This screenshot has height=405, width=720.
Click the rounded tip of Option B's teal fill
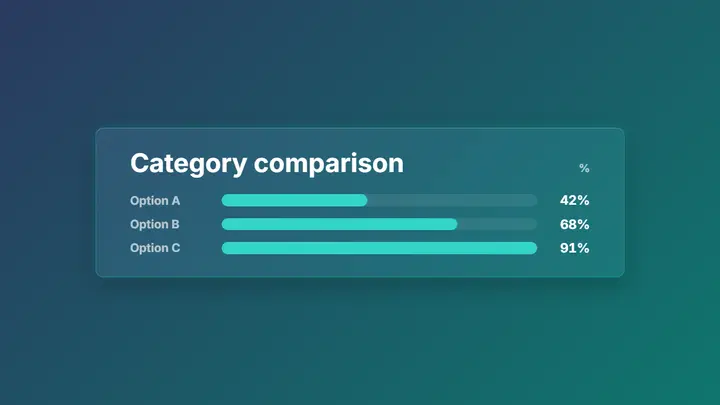click(454, 224)
